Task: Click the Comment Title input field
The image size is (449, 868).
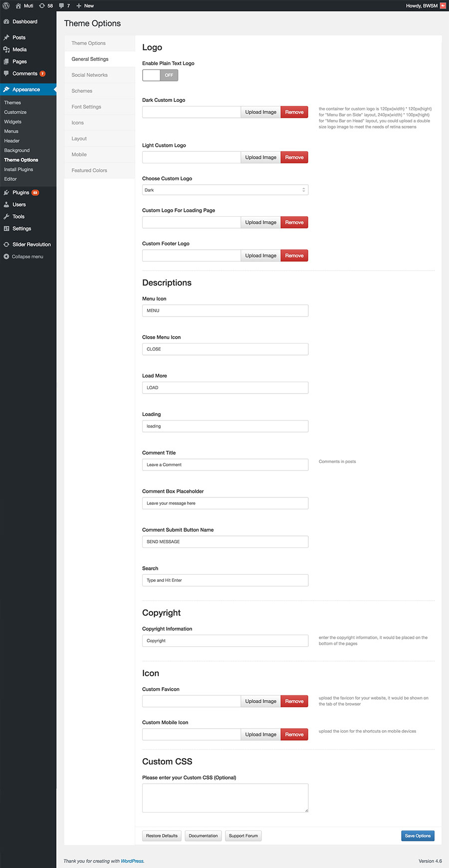Action: click(x=225, y=464)
